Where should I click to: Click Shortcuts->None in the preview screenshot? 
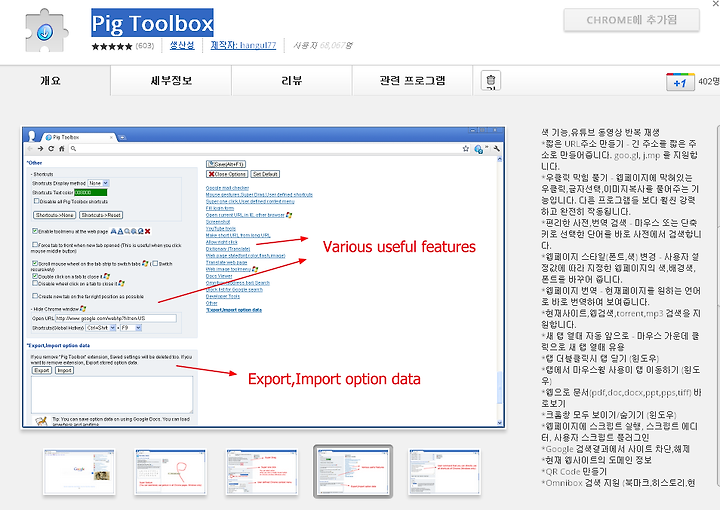coord(54,215)
